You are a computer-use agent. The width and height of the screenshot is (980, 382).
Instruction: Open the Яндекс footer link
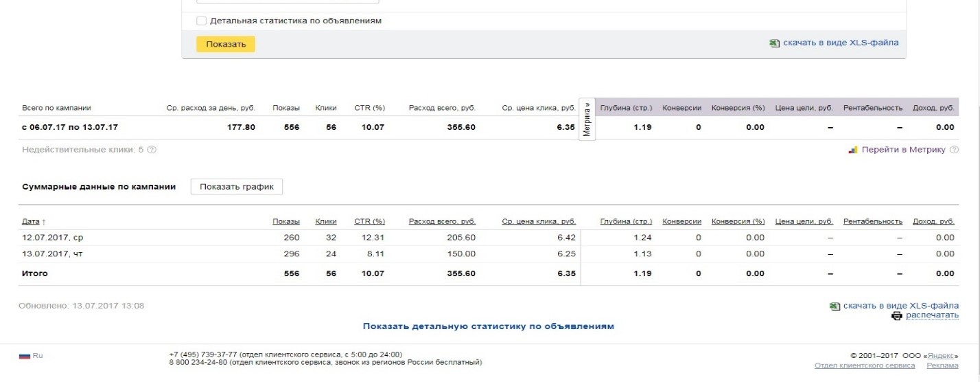point(941,356)
